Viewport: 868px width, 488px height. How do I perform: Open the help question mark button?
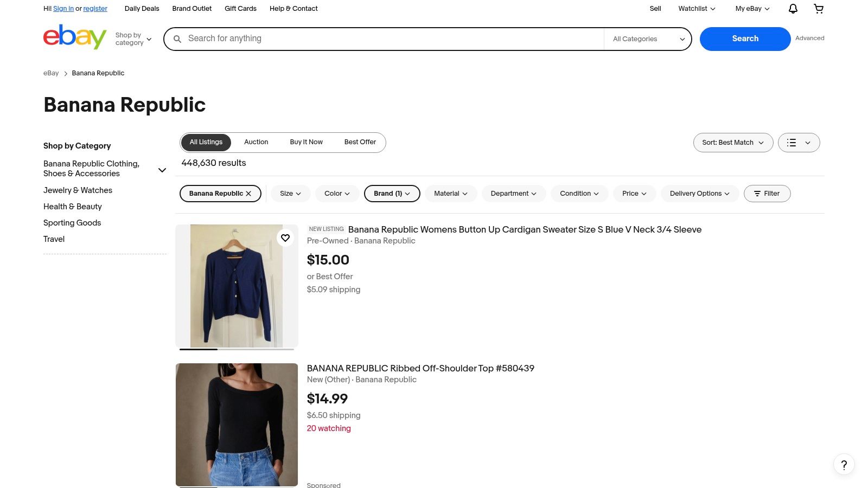(844, 465)
